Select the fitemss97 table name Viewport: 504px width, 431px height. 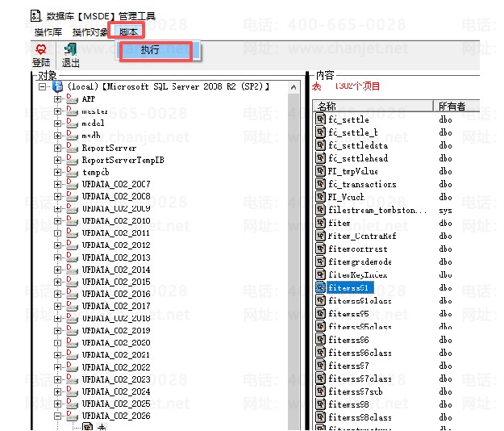348,366
